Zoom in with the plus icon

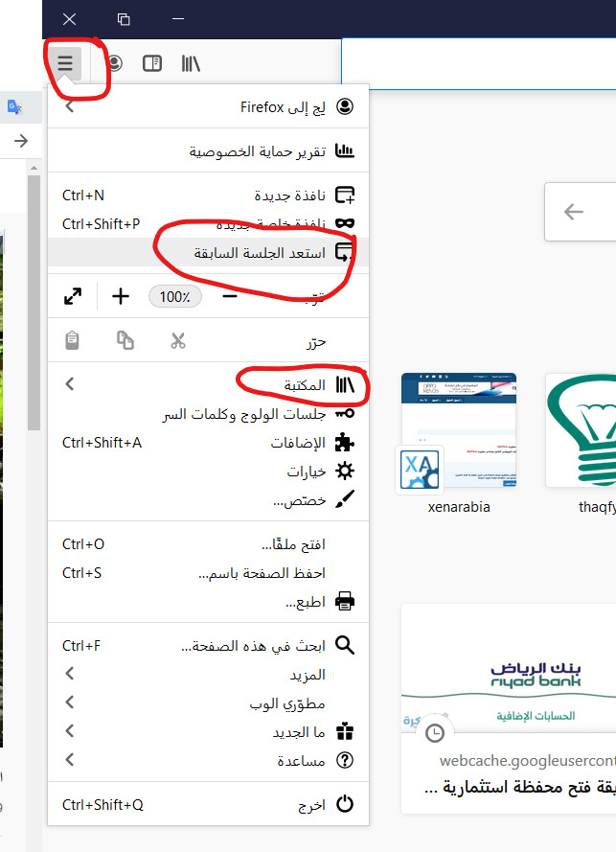pyautogui.click(x=121, y=296)
